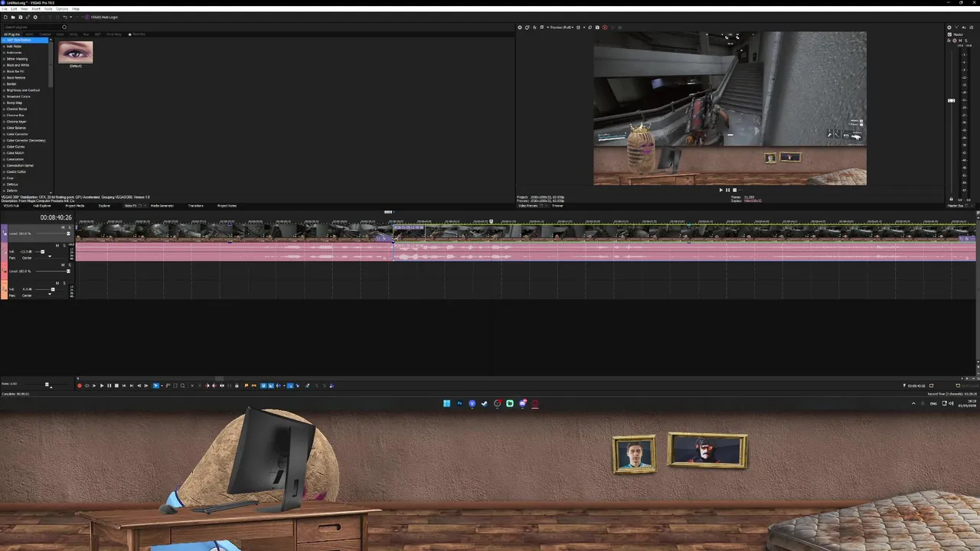Mute the orange audio track at the bottom
980x551 pixels.
(x=57, y=283)
